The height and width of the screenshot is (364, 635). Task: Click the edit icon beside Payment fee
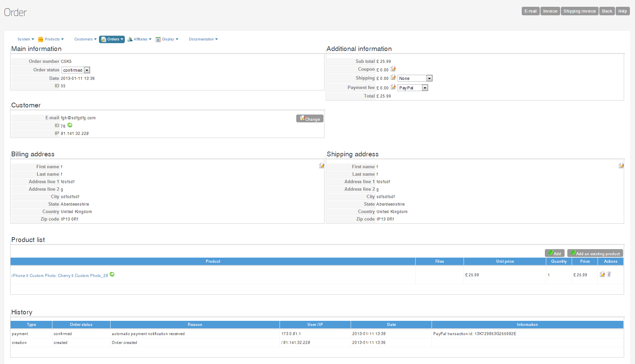[x=393, y=87]
